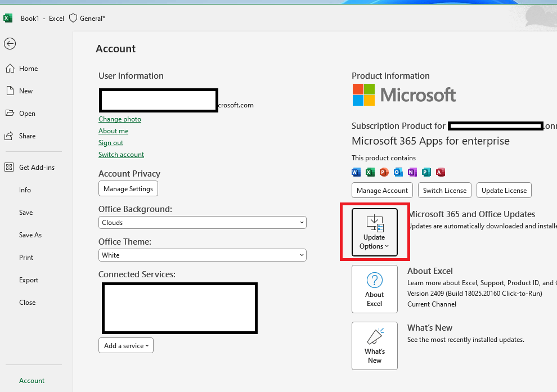Select Account at the sidebar bottom
This screenshot has height=392, width=557.
(32, 381)
